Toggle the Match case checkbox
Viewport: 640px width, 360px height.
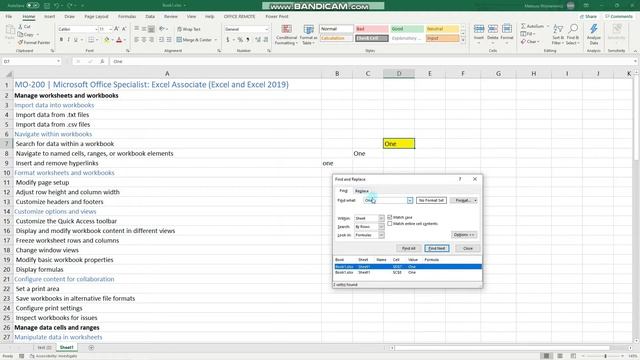390,217
